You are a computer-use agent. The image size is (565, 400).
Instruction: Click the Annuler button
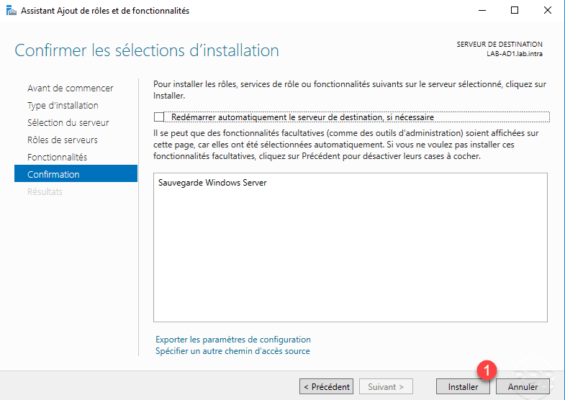pos(522,387)
